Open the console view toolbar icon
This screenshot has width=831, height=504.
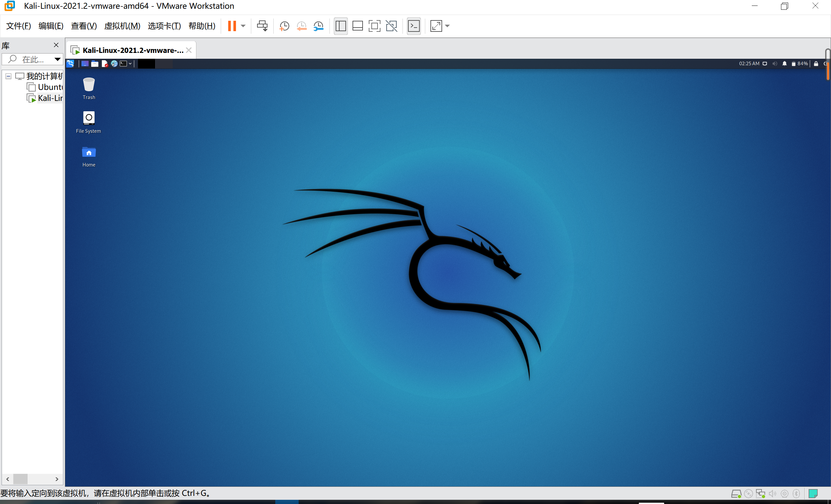[x=414, y=26]
